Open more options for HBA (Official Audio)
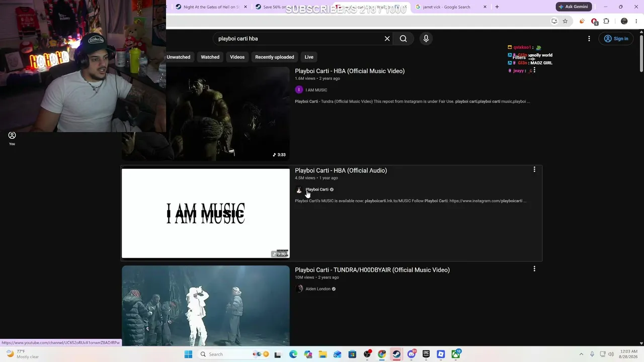Screen dimensions: 644x362 [x=534, y=170]
